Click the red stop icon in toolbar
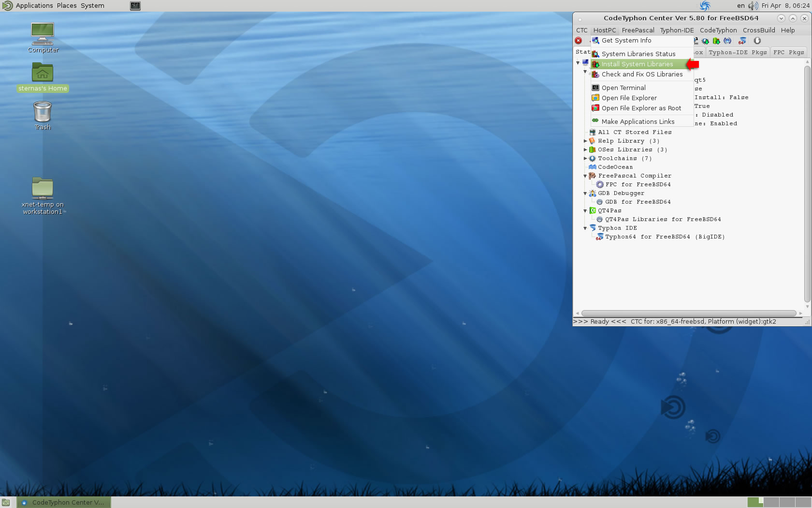812x508 pixels. (578, 41)
